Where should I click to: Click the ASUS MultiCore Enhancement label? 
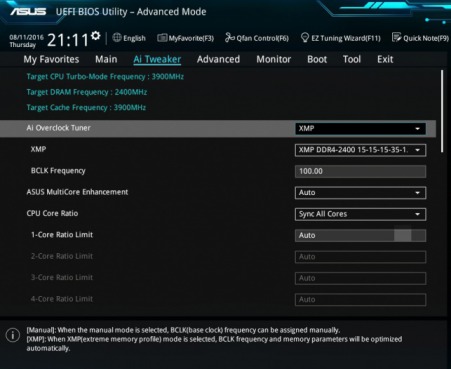pos(77,192)
